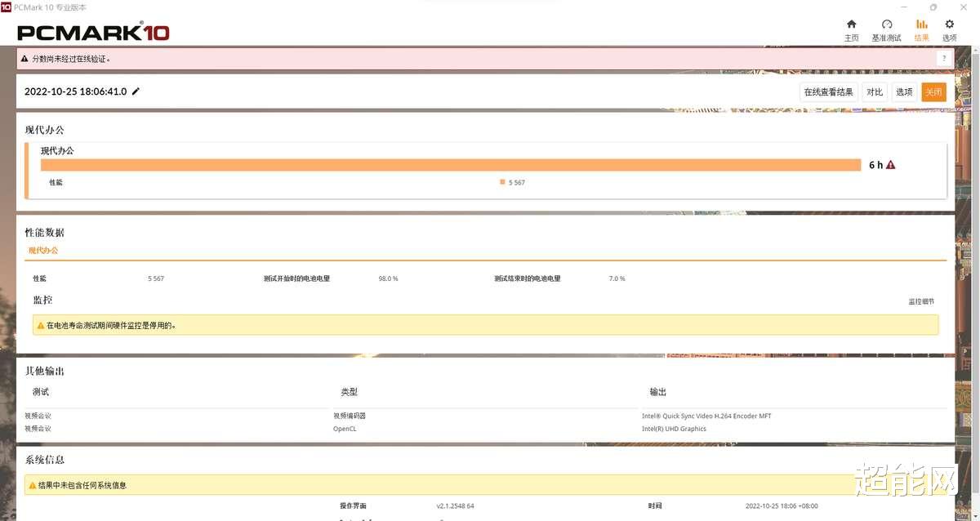
Task: Click the 在线查看结果 button
Action: click(827, 91)
